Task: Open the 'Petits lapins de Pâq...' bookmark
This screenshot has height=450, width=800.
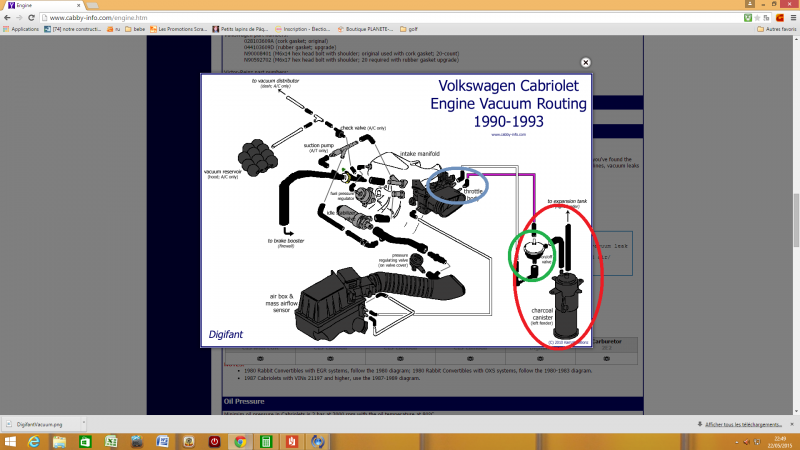Action: [240, 29]
